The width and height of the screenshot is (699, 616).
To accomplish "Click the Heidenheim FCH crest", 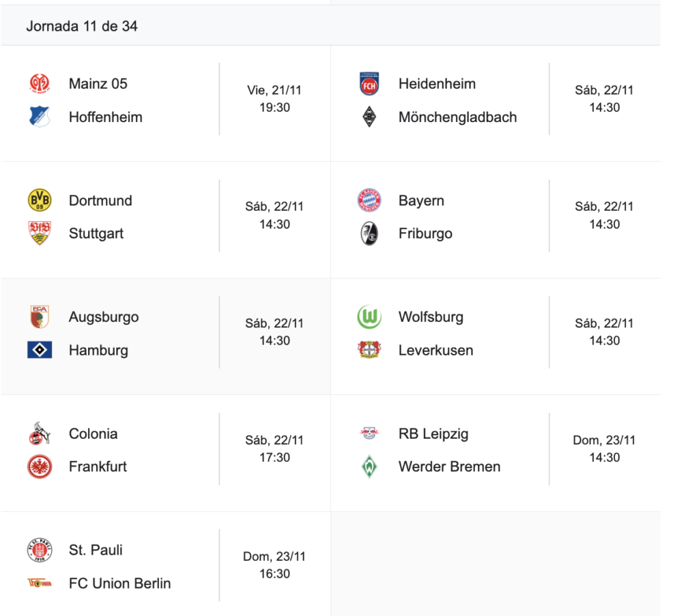I will click(x=369, y=84).
